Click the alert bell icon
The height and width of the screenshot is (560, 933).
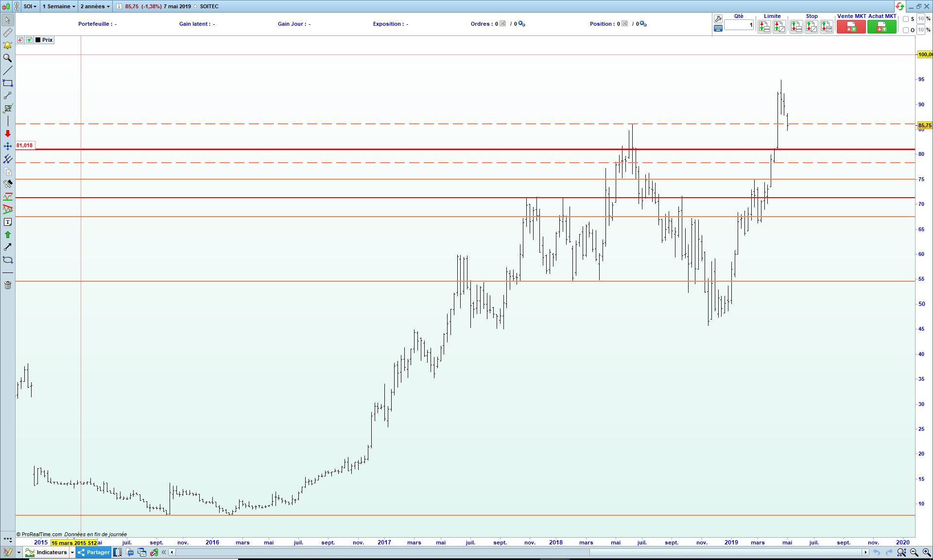point(8,45)
